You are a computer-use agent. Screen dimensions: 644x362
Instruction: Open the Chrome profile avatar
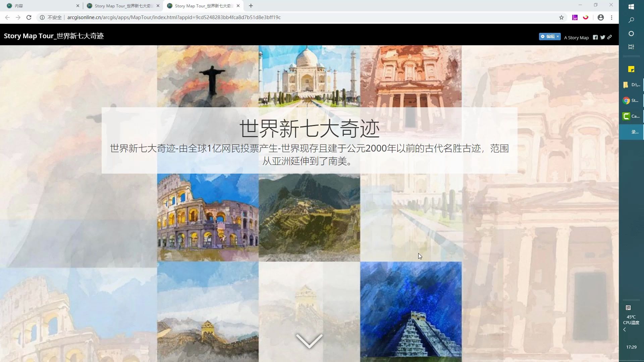600,17
